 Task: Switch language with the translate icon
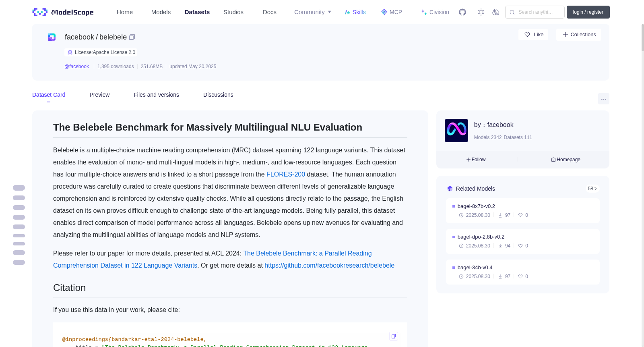tap(495, 12)
